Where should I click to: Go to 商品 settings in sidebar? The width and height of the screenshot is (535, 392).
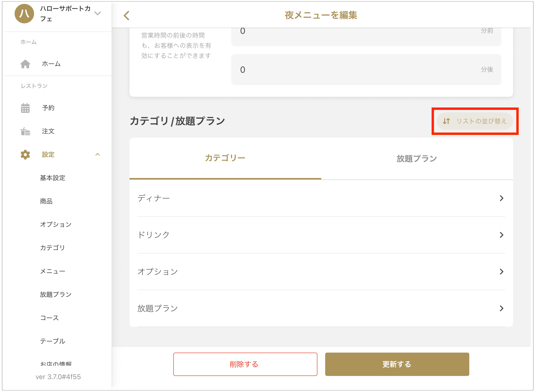46,201
